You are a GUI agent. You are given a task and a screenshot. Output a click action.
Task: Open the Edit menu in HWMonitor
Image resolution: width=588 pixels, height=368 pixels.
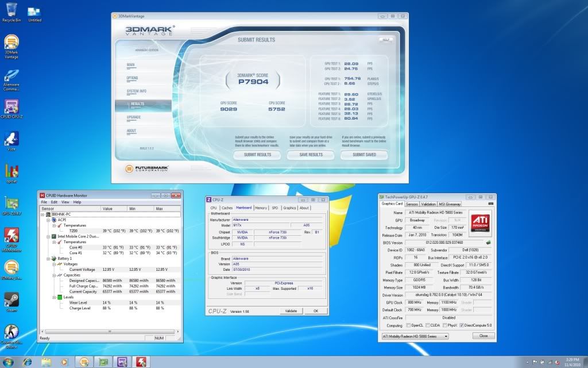[55, 202]
